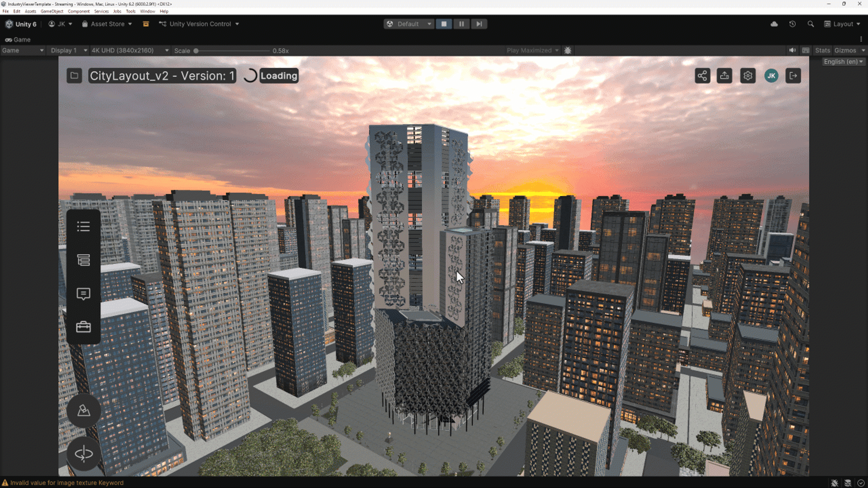The width and height of the screenshot is (868, 488).
Task: Click the export upload icon
Action: click(x=724, y=76)
